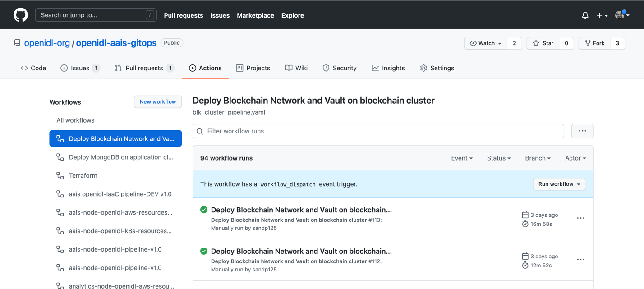The height and width of the screenshot is (289, 644).
Task: Open kebab menu for run #112
Action: (580, 260)
